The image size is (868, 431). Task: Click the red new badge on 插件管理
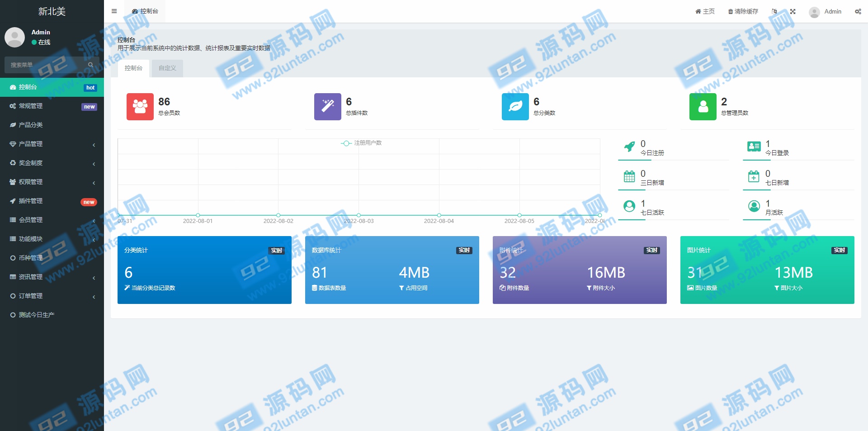pyautogui.click(x=89, y=202)
